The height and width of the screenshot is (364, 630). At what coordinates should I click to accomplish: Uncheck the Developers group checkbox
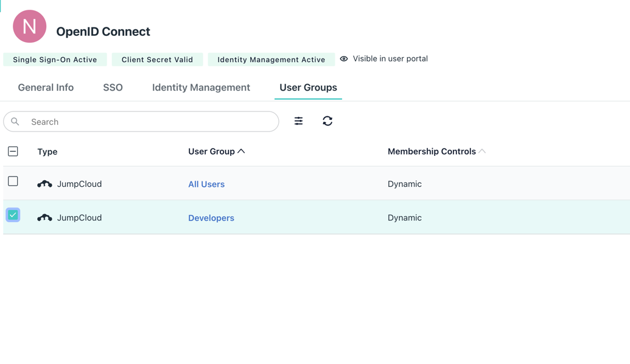tap(13, 215)
